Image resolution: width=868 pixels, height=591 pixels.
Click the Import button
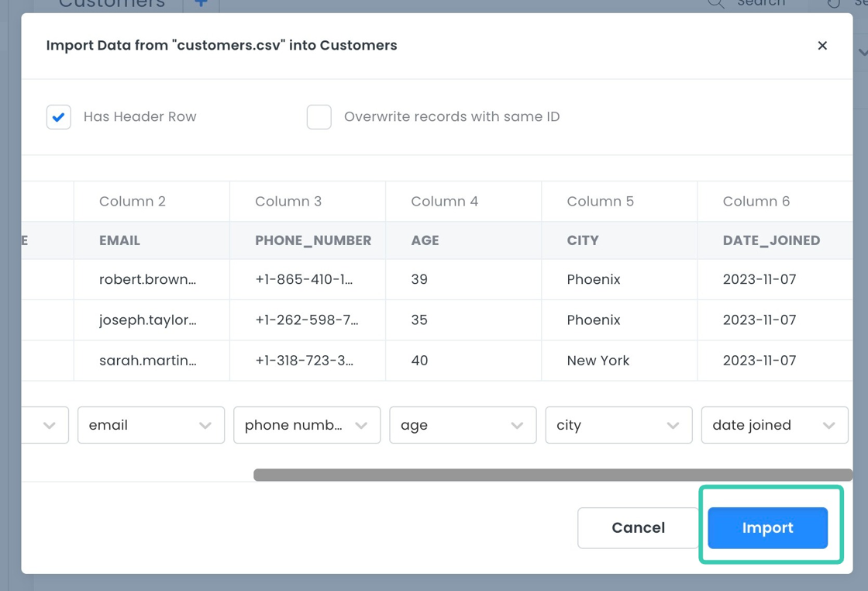pyautogui.click(x=767, y=527)
